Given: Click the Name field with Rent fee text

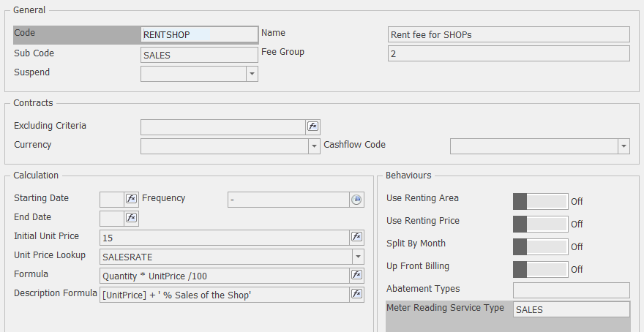Looking at the screenshot, I should 508,34.
